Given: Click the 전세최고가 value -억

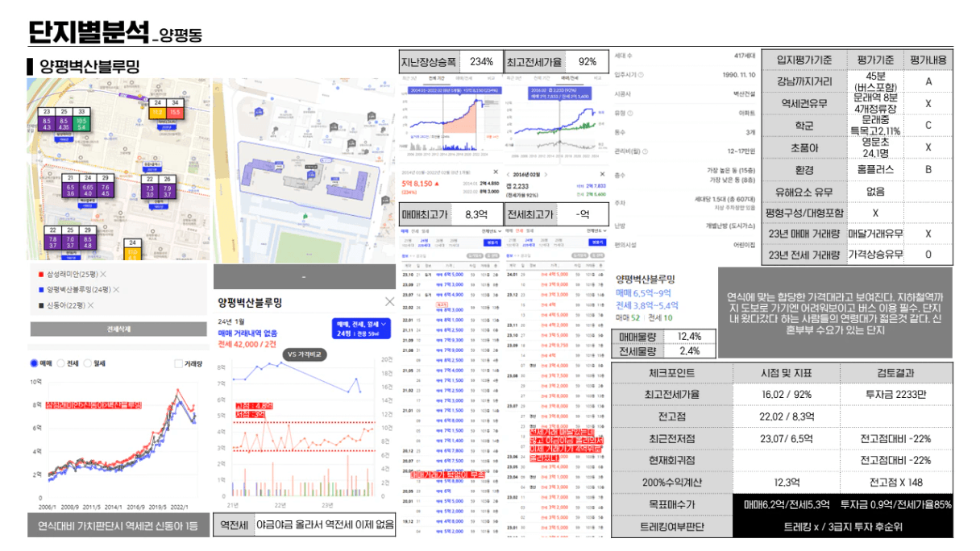Looking at the screenshot, I should pos(582,215).
